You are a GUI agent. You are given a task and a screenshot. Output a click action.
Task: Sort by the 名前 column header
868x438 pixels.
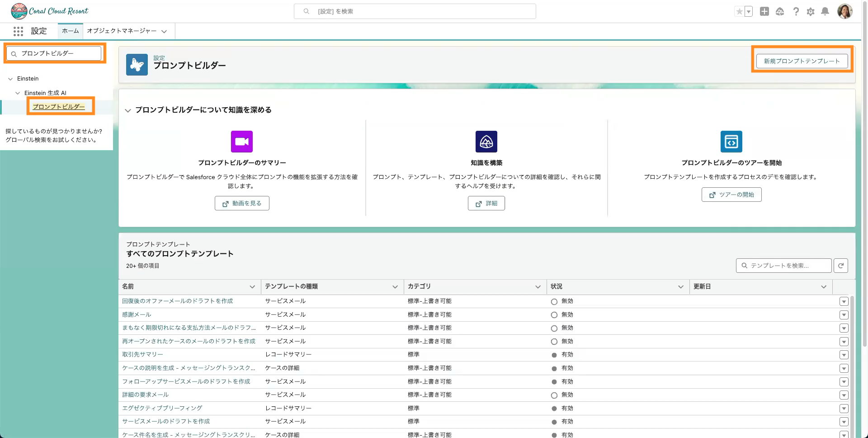click(x=128, y=286)
